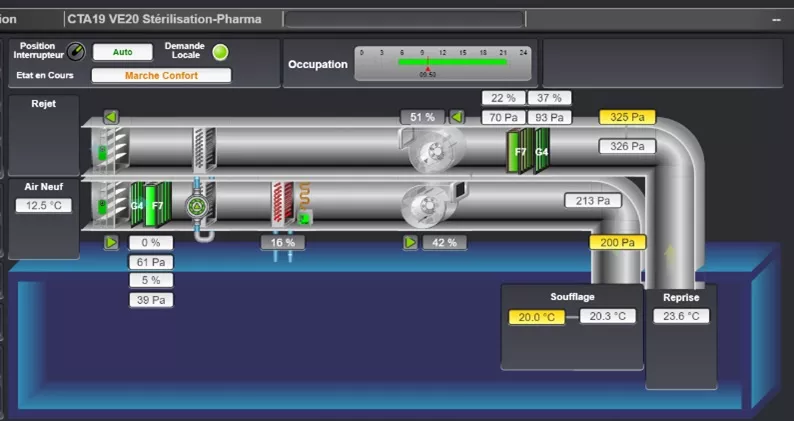Screen dimensions: 794x421
Task: Click the green play arrow beside 0 %
Action: click(x=111, y=243)
